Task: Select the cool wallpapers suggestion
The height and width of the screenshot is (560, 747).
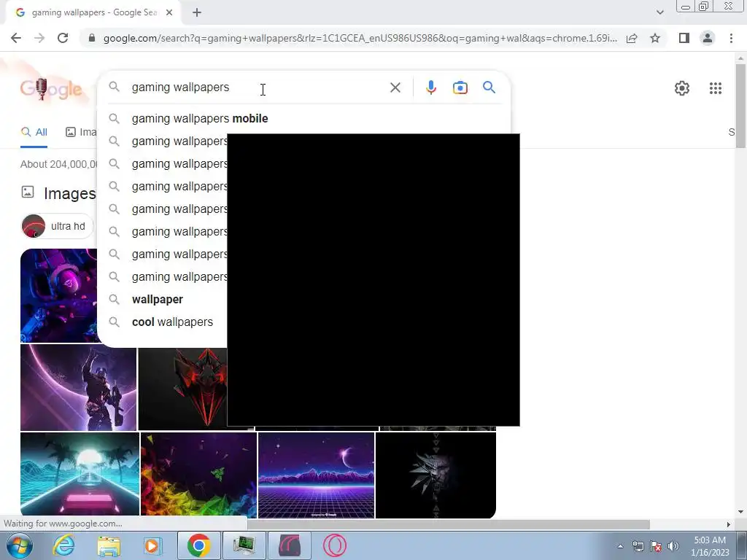Action: [172, 322]
